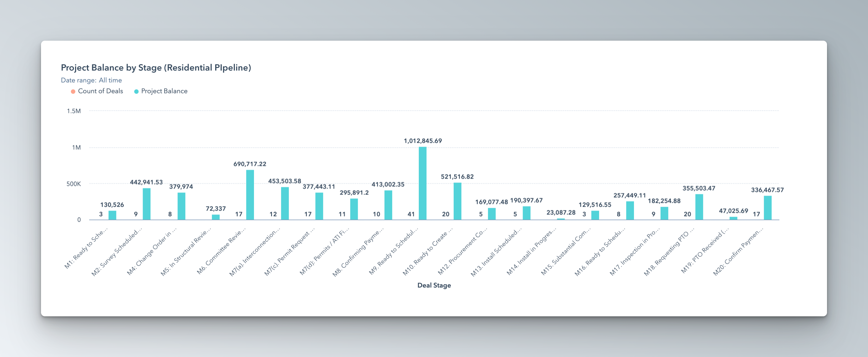Click the Date range All time text
The width and height of the screenshot is (868, 357).
coord(91,80)
